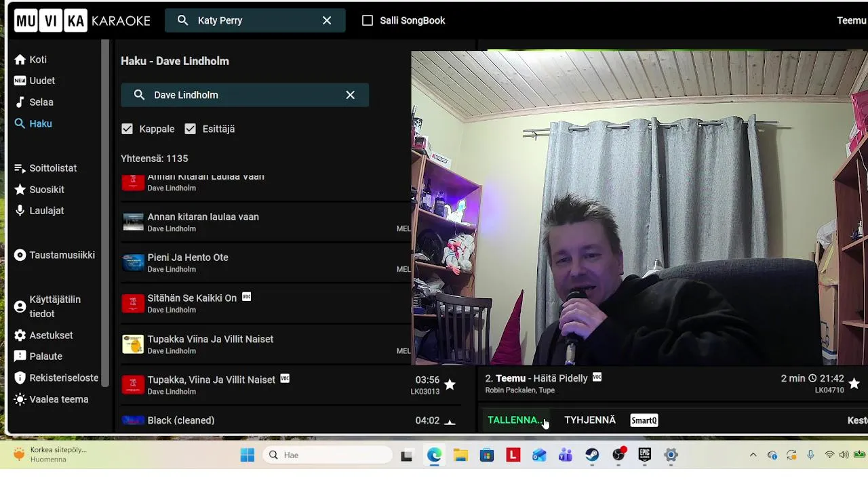Select Pieni Ja Hento Ote song
Screen dimensions: 868x488
click(266, 262)
